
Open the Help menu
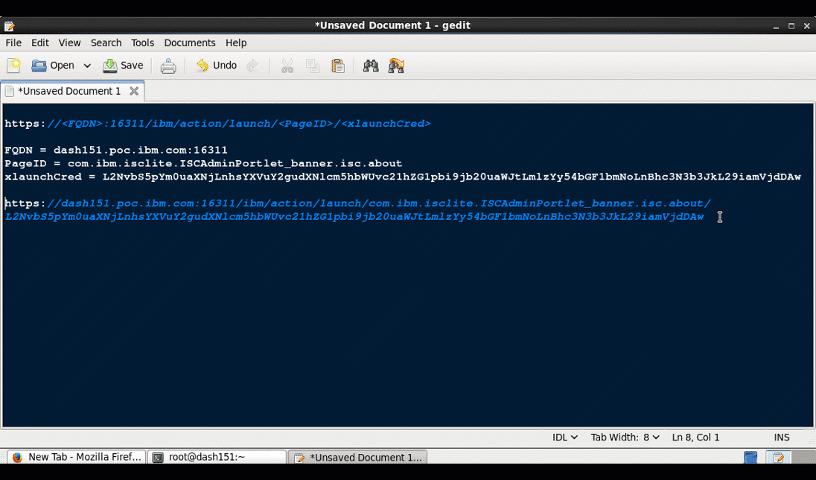click(x=236, y=43)
